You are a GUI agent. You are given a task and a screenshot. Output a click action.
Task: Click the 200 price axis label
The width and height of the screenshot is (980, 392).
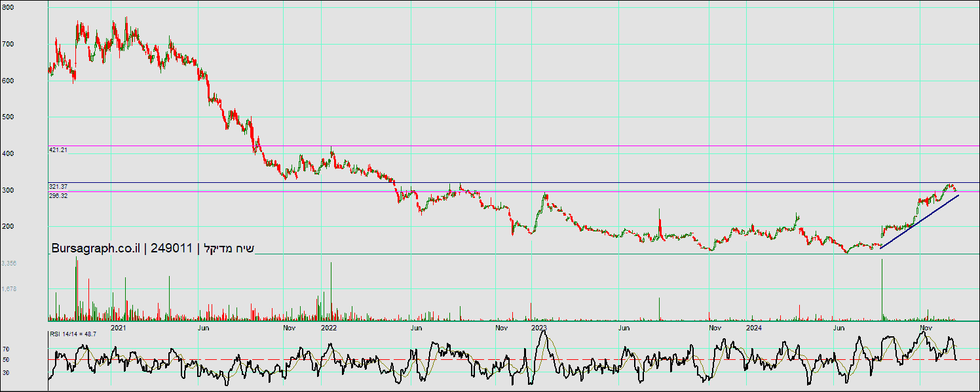click(8, 226)
